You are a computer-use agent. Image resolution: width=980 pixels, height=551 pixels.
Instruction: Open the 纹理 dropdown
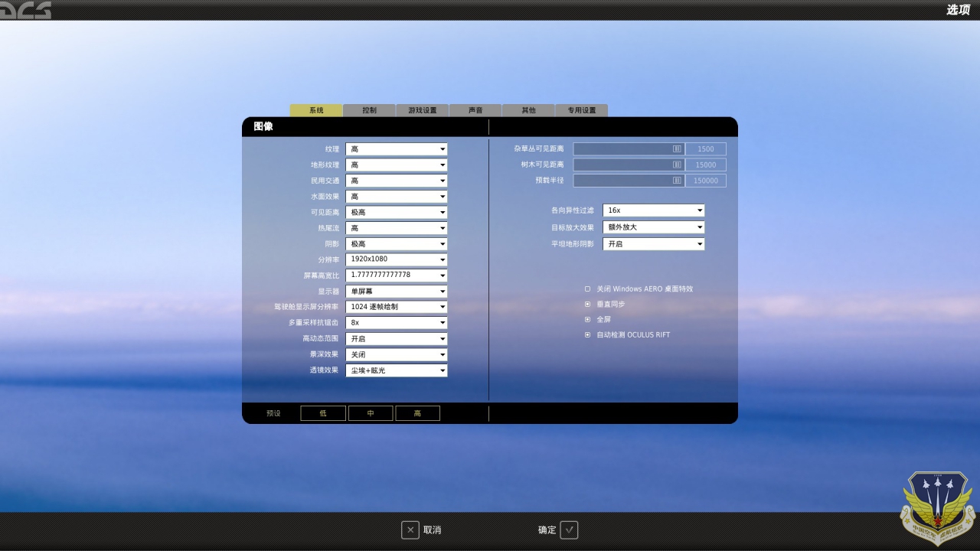tap(397, 149)
